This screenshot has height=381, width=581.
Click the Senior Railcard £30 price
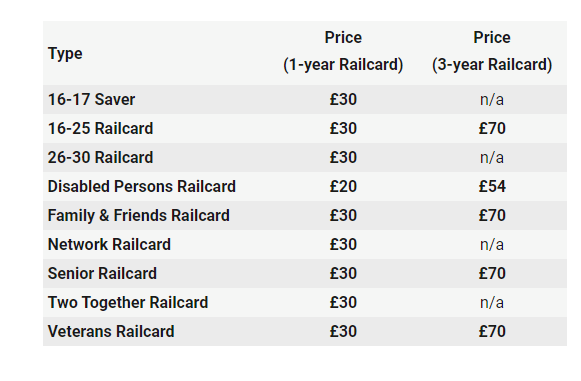(x=343, y=274)
